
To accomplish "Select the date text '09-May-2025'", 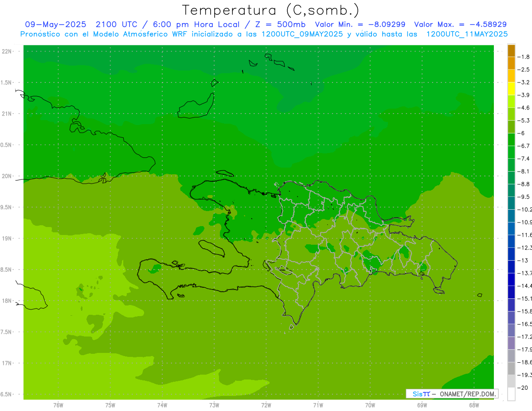I will [55, 24].
